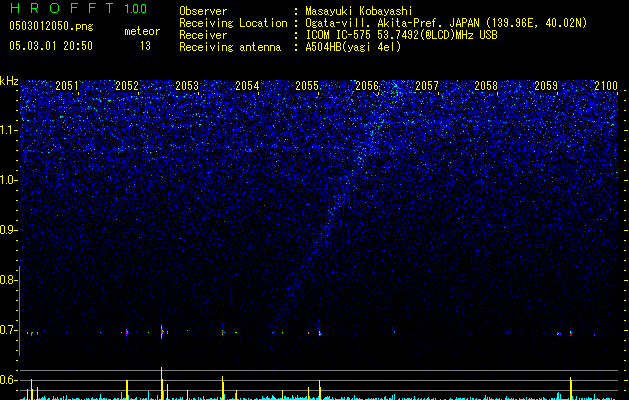The width and height of the screenshot is (629, 400).
Task: Click the 2053 time marker
Action: 187,86
